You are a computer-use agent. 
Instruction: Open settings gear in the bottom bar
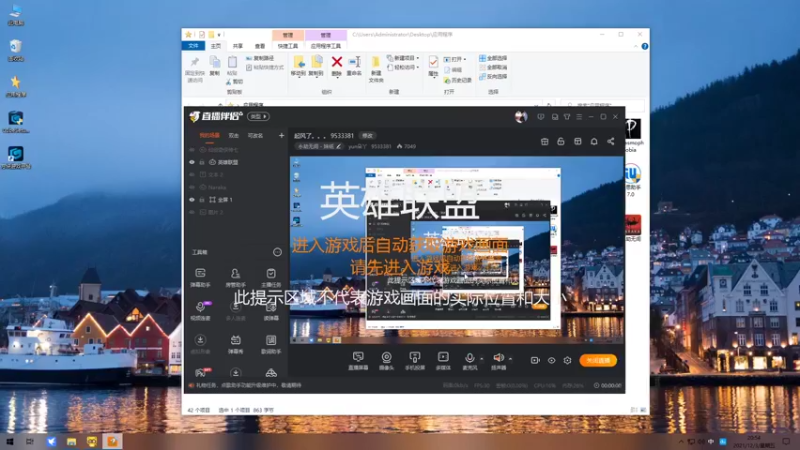coord(567,360)
